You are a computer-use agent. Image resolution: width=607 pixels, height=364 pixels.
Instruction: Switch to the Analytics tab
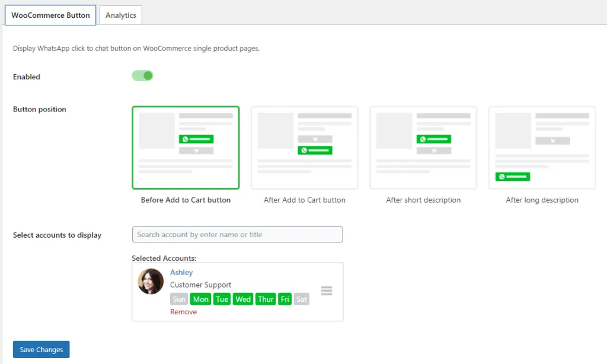120,15
